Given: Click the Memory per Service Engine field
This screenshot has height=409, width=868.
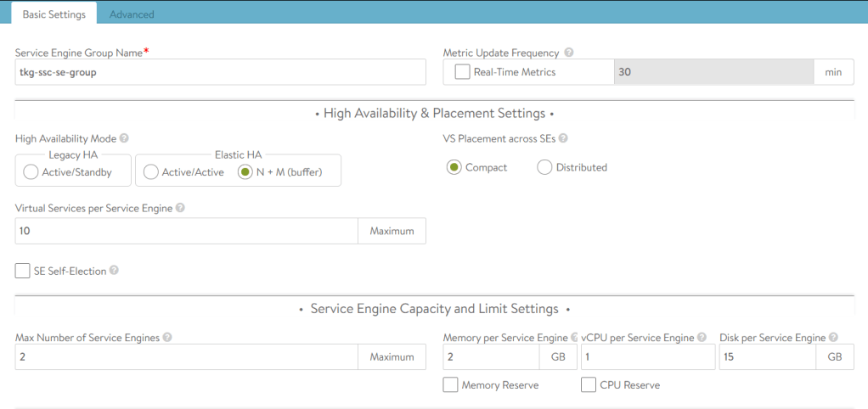Looking at the screenshot, I should tap(491, 357).
